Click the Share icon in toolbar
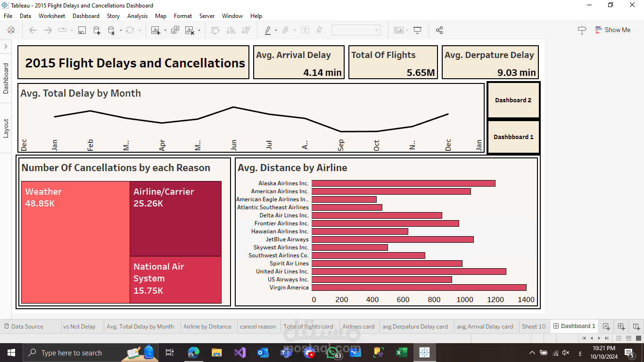644x362 pixels. [x=439, y=30]
